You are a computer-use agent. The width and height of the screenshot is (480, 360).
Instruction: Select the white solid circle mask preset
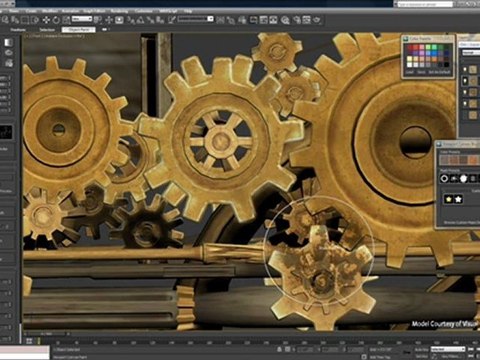[x=463, y=179]
